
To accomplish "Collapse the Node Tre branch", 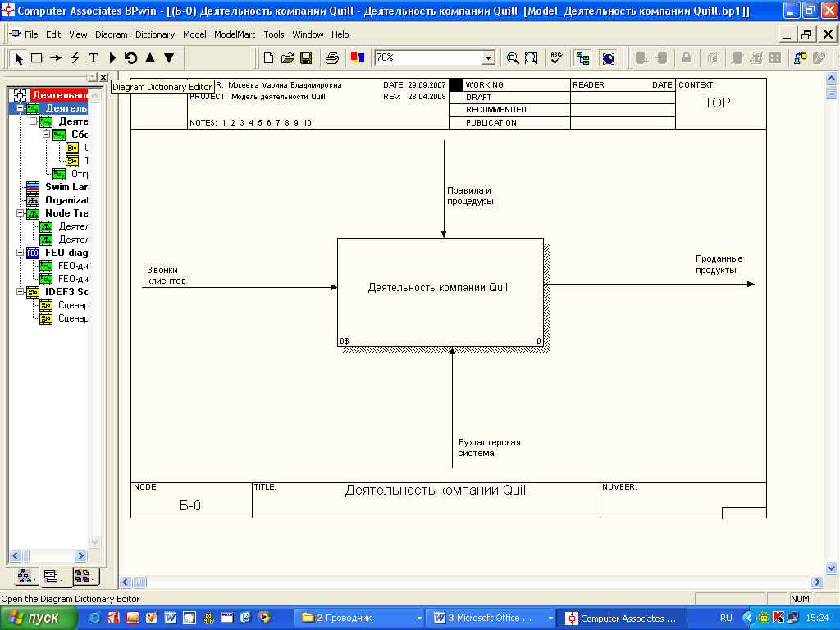I will click(x=21, y=212).
